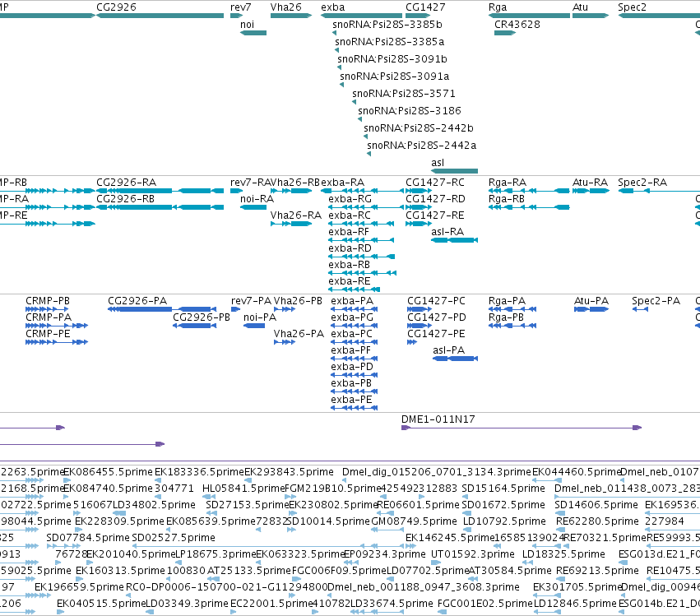Click the CG2926-PA protein label

click(x=137, y=301)
